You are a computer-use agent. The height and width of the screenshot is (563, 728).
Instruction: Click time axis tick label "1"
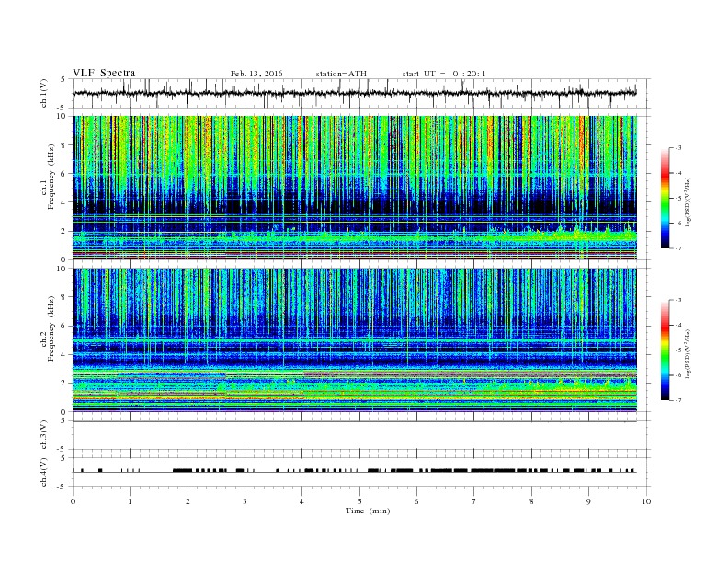point(131,501)
